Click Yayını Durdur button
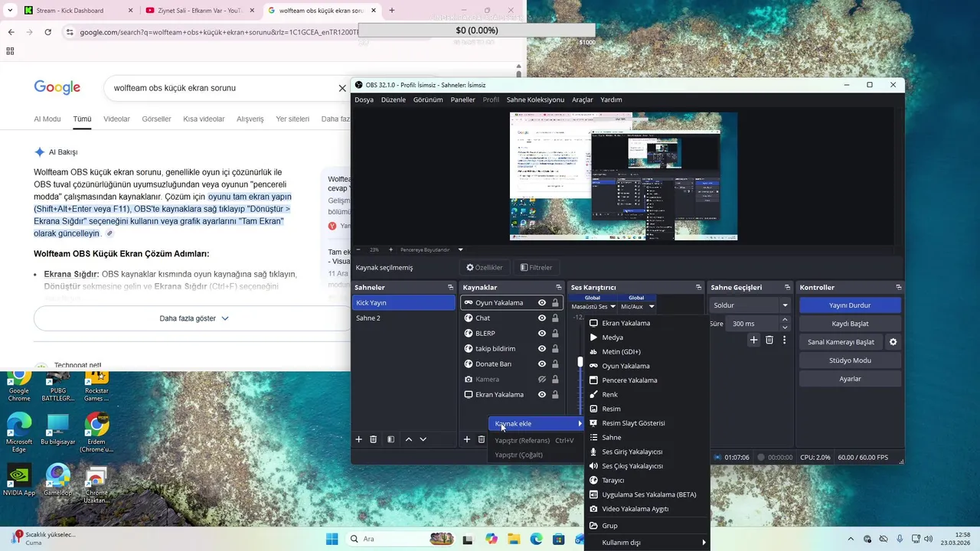The width and height of the screenshot is (980, 551). [850, 305]
